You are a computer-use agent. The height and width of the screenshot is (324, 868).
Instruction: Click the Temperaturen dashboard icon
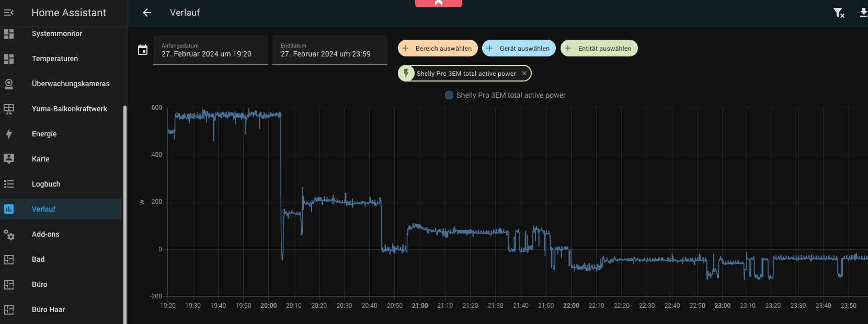pos(9,59)
